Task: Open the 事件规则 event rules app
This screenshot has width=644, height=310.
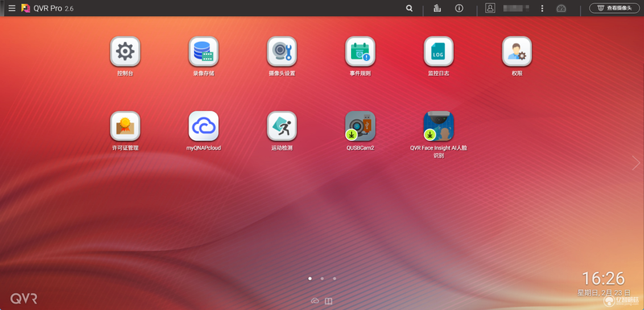Action: click(x=360, y=52)
